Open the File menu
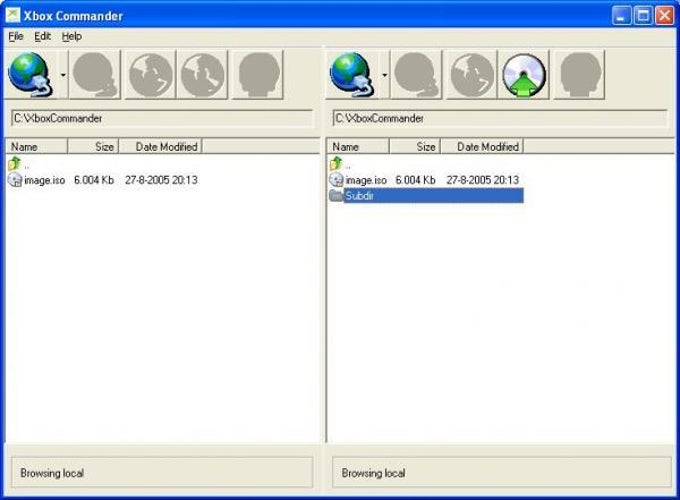This screenshot has height=500, width=680. [x=16, y=36]
